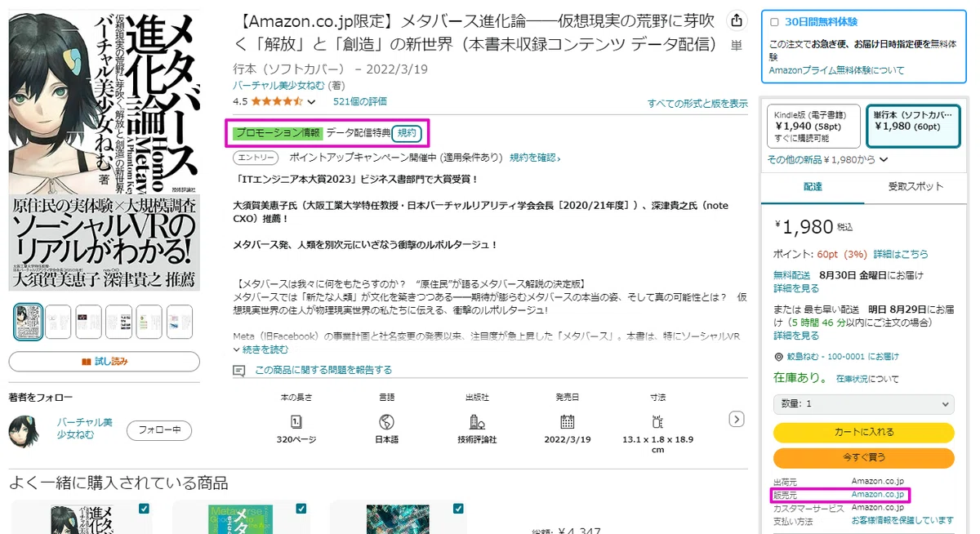980x534 pixels.
Task: Open the rating breakdown arrow next to 4.5
Action: (x=311, y=103)
